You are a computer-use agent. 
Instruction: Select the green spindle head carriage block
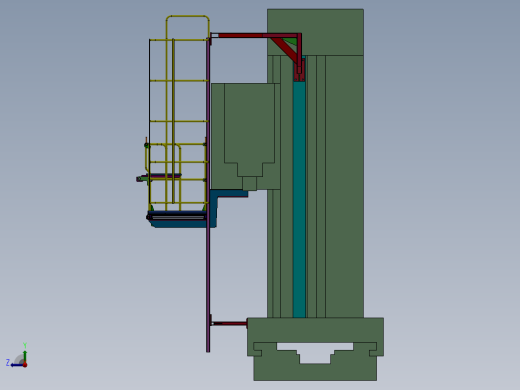click(246, 137)
